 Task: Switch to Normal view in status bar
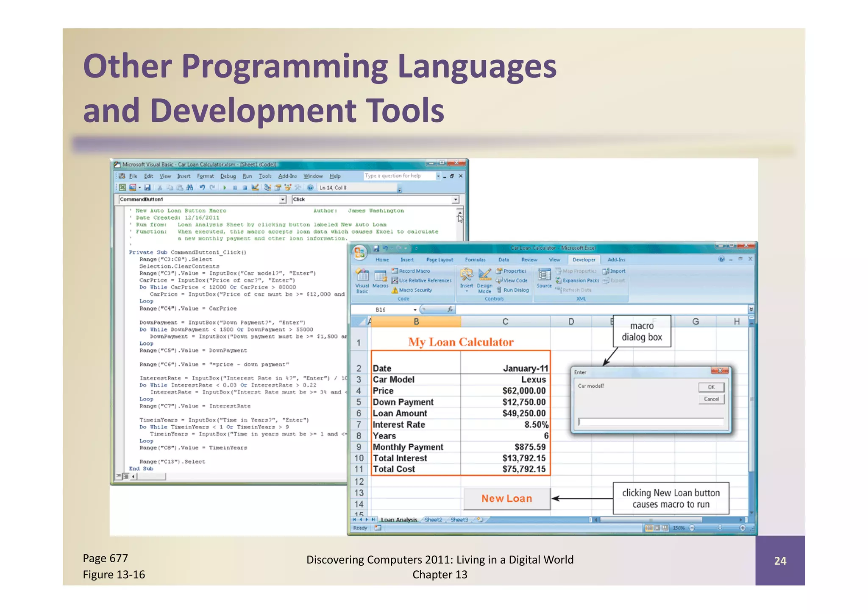coord(649,527)
